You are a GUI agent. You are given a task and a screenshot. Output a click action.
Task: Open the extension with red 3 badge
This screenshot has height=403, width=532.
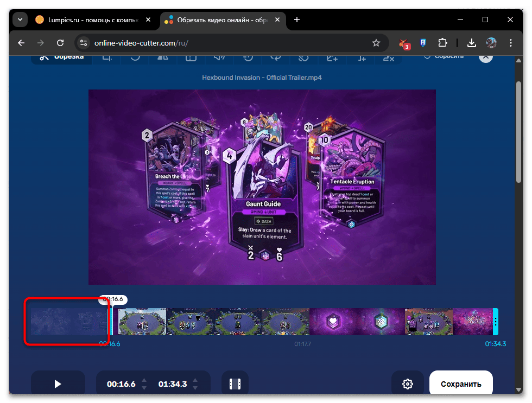click(404, 43)
